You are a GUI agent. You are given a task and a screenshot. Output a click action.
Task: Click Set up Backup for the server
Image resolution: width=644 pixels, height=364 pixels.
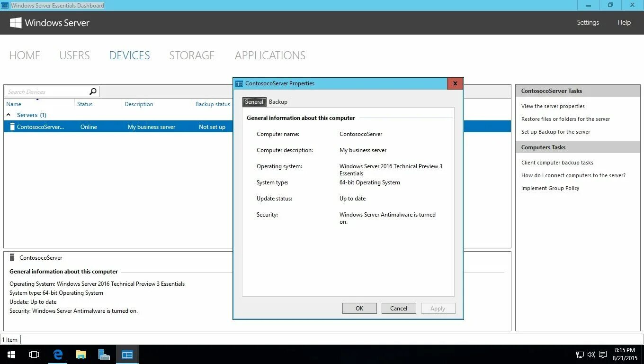[556, 132]
